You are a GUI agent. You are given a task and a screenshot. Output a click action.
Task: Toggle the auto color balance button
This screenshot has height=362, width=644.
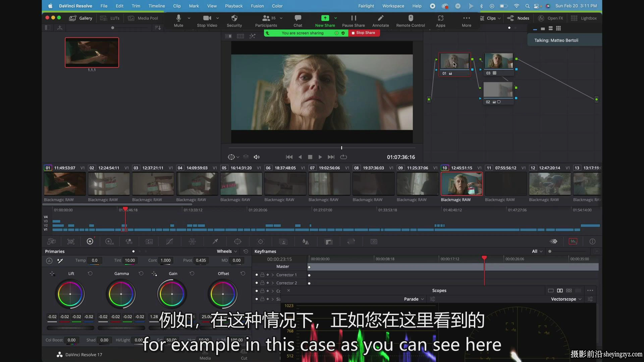click(49, 260)
